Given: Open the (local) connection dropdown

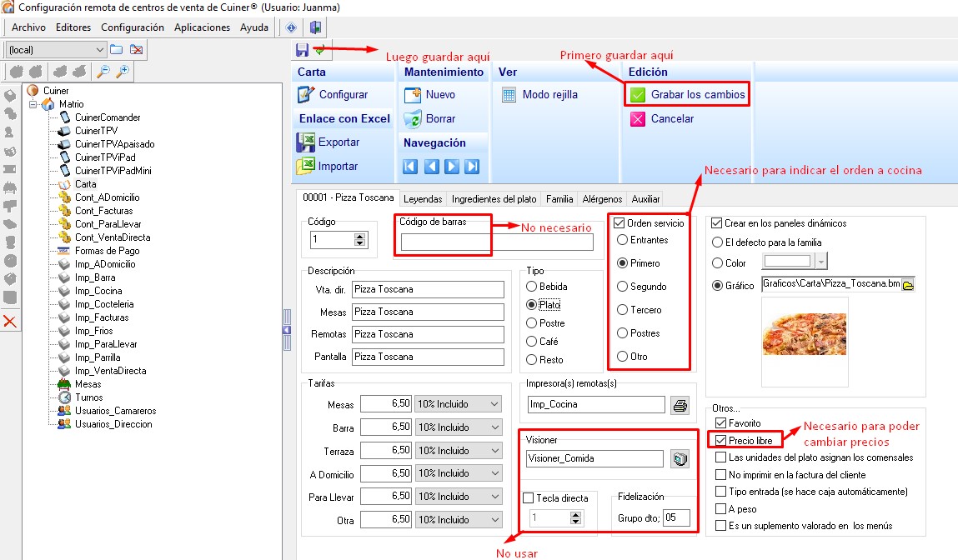Looking at the screenshot, I should click(x=99, y=49).
